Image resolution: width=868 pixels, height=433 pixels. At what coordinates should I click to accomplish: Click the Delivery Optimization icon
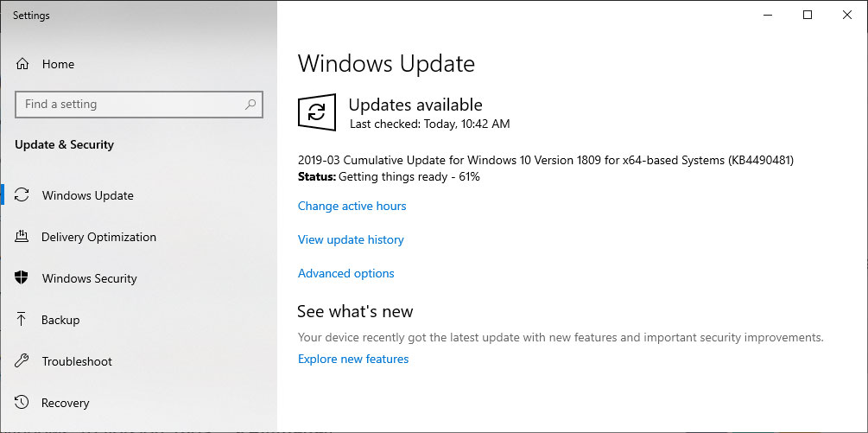tap(21, 237)
